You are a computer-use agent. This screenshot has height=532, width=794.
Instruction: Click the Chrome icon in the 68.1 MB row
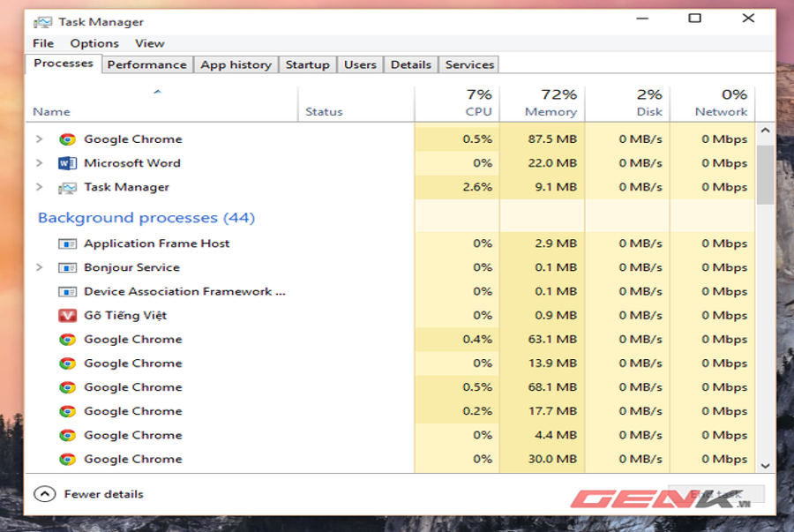tap(67, 387)
